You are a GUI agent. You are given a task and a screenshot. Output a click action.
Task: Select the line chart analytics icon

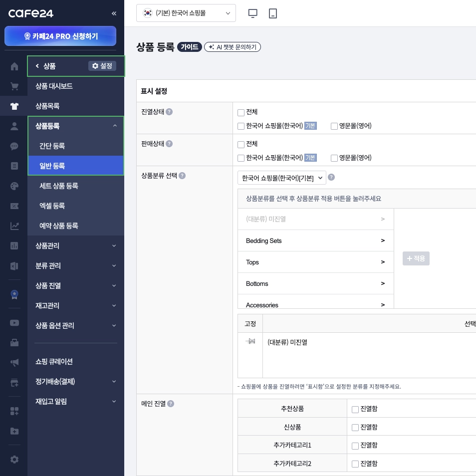pos(14,226)
